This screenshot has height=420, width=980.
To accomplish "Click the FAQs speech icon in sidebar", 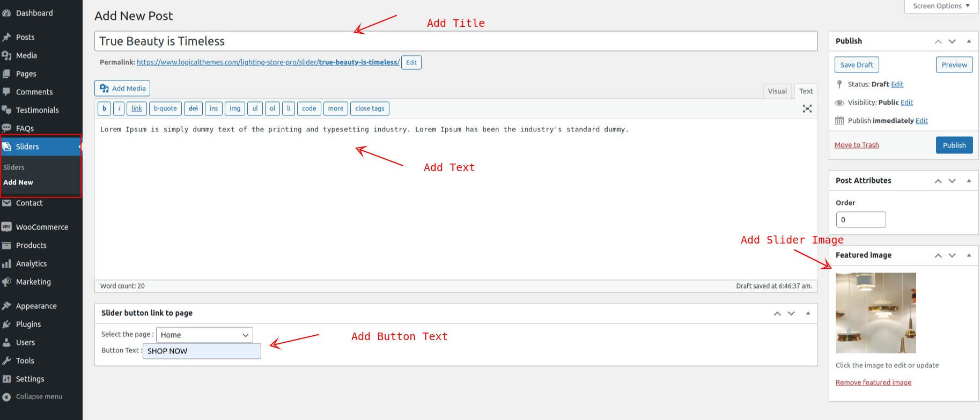I will pos(6,128).
